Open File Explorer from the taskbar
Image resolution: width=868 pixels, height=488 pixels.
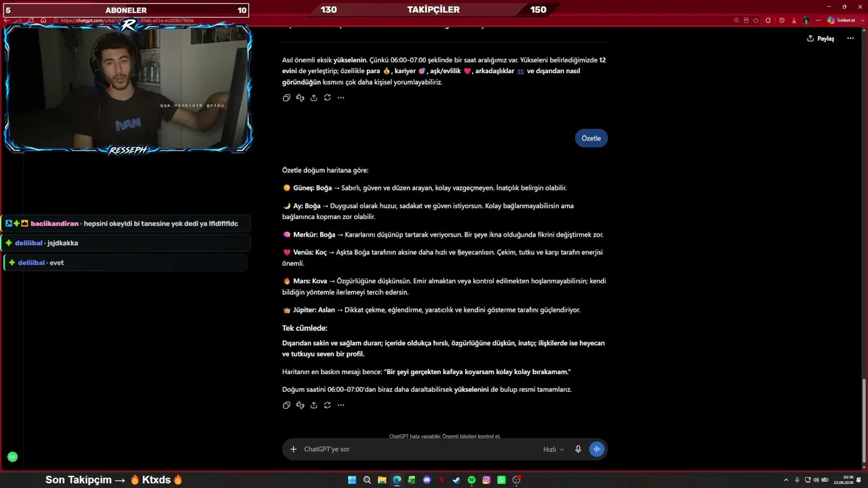[x=382, y=480]
